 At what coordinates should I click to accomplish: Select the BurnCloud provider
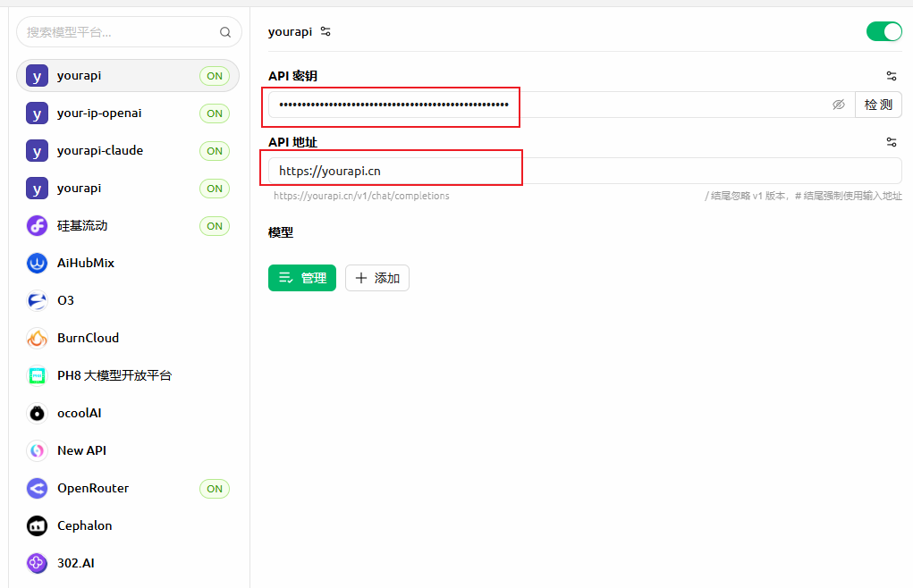tap(128, 338)
